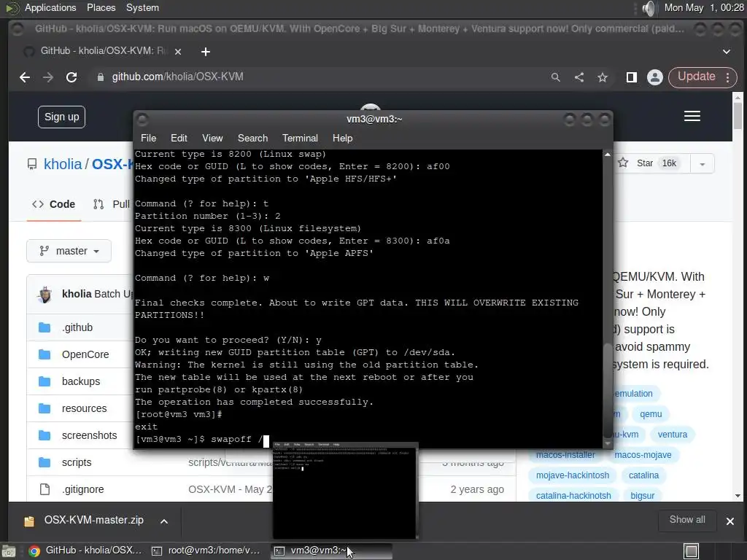Open the .github folder
The image size is (747, 560).
(77, 327)
